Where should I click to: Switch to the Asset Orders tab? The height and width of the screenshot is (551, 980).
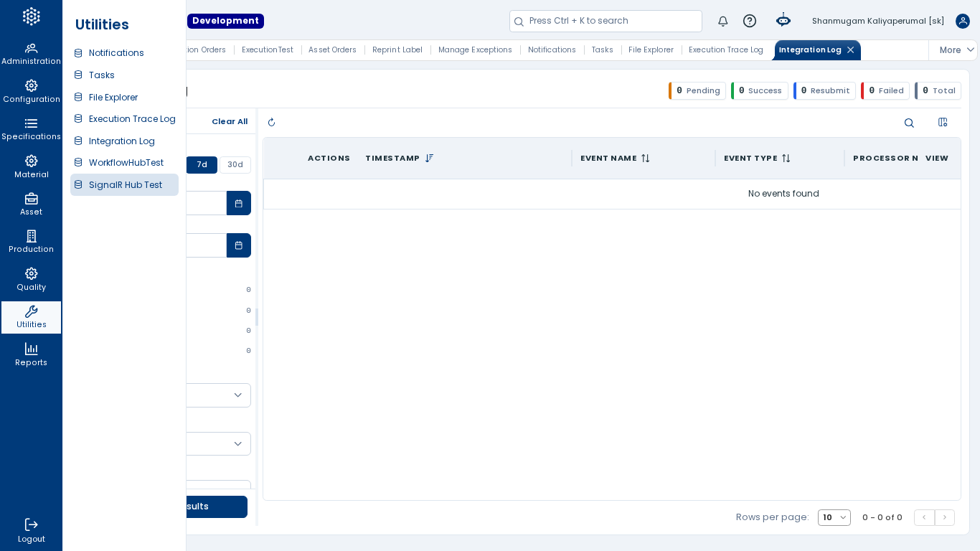[x=332, y=50]
